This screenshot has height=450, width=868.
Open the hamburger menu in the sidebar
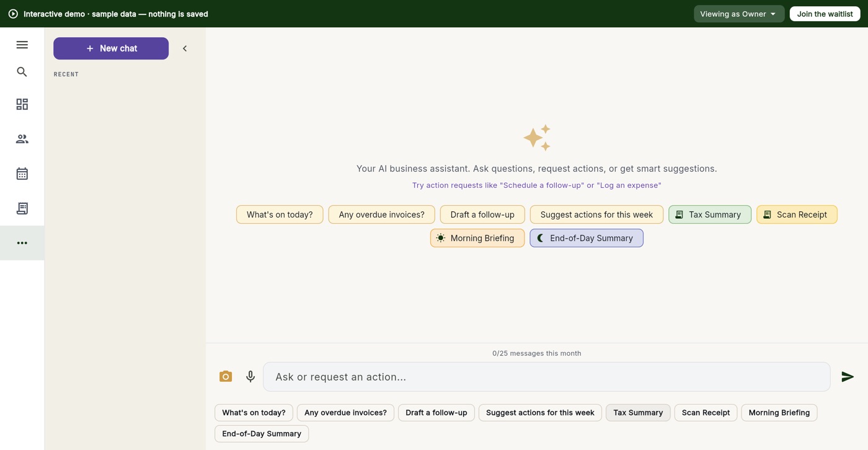click(x=22, y=45)
